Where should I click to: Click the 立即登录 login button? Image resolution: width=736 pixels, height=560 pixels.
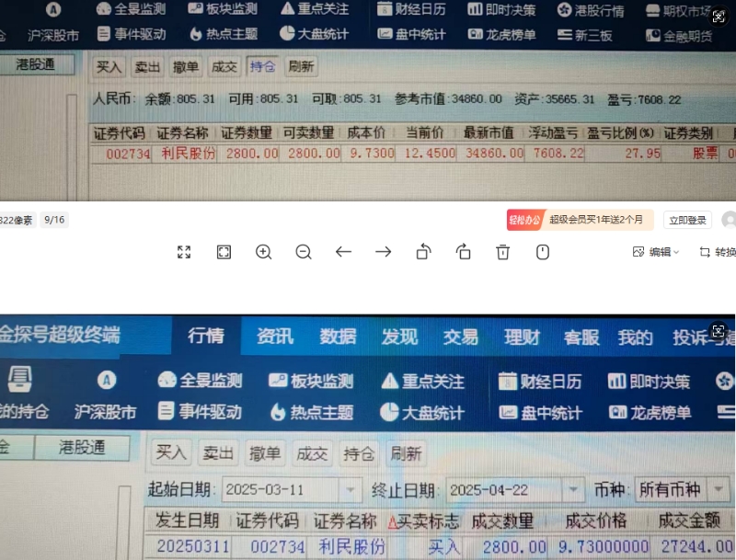click(687, 220)
